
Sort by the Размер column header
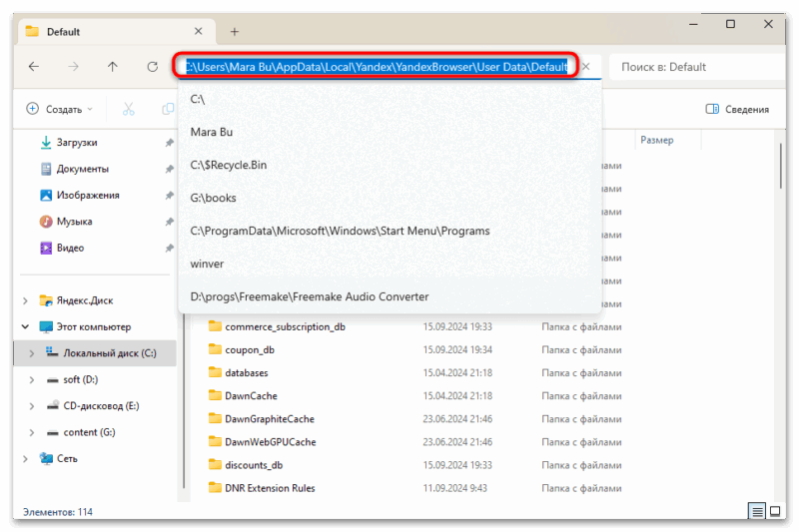[x=657, y=140]
